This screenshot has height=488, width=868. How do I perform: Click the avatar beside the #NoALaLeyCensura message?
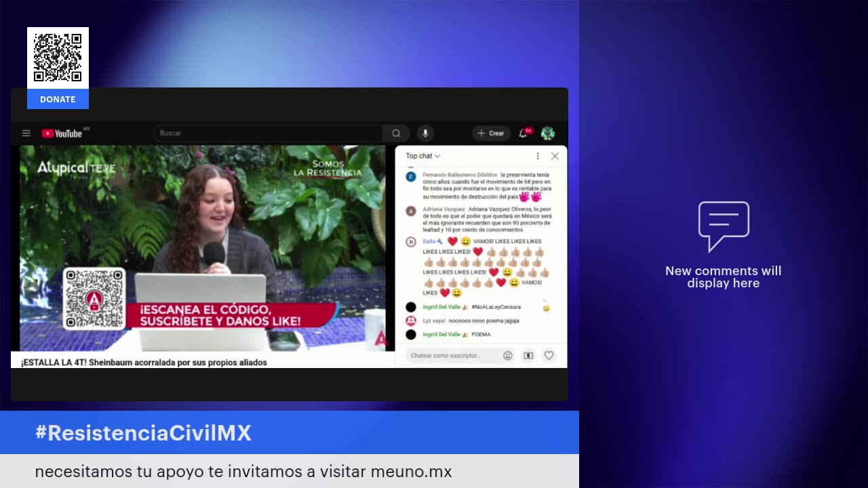pyautogui.click(x=410, y=307)
